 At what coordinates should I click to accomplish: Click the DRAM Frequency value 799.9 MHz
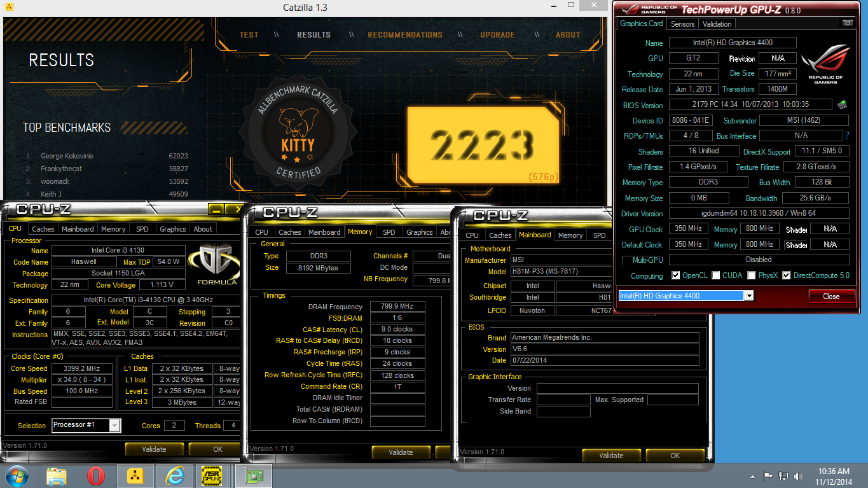pyautogui.click(x=397, y=307)
